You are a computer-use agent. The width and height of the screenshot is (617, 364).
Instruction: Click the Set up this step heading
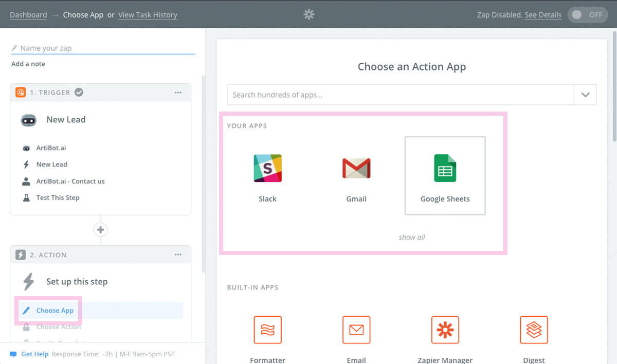(x=77, y=282)
